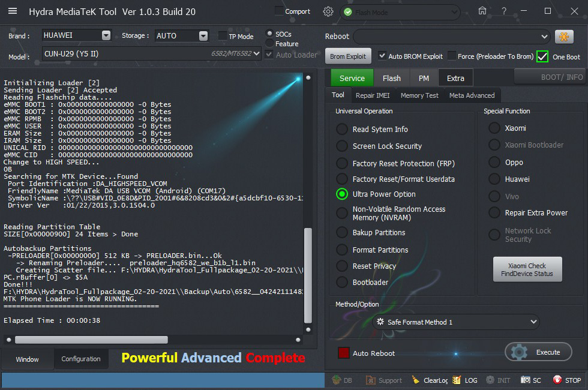This screenshot has height=390, width=588.
Task: Click the log horizontal scrollbar thumb
Action: (91, 340)
